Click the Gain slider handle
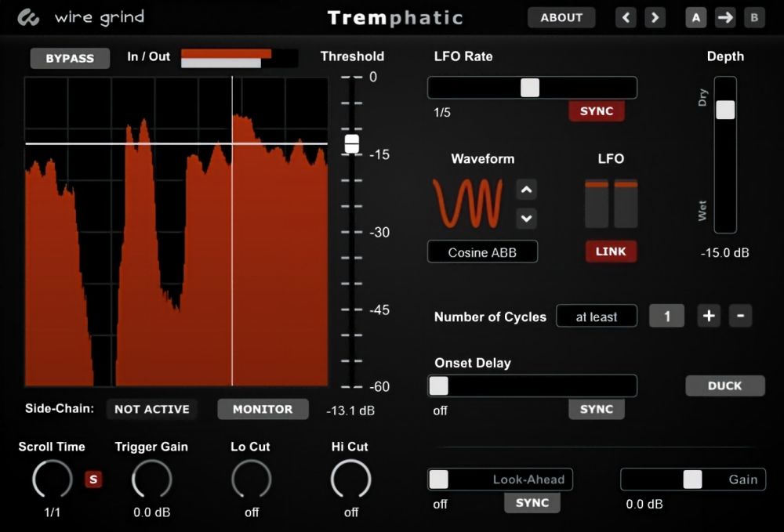 point(692,480)
